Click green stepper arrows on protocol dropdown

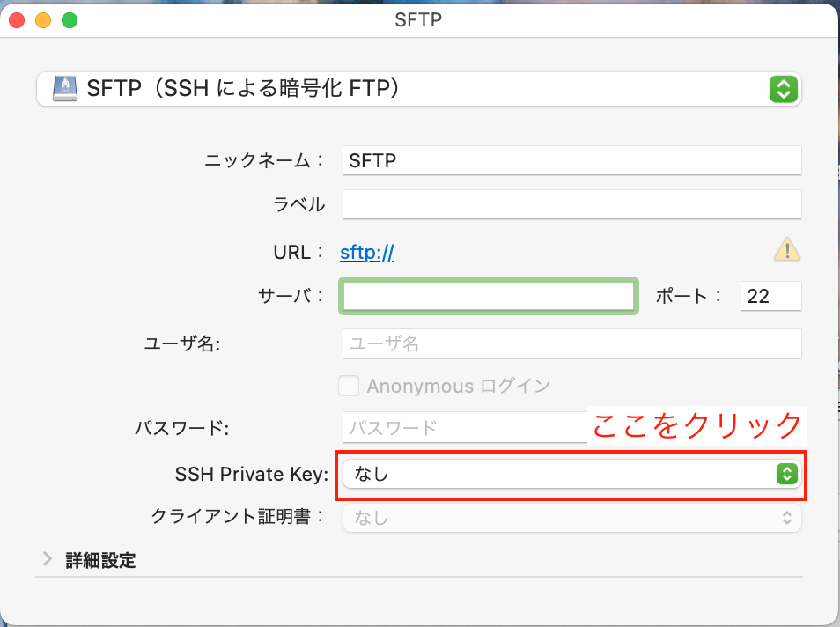coord(784,89)
